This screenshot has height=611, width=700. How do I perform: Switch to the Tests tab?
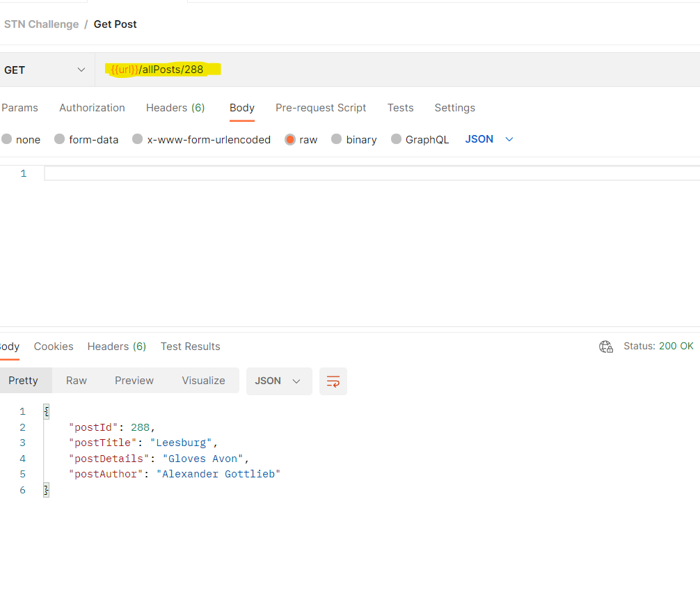(400, 108)
